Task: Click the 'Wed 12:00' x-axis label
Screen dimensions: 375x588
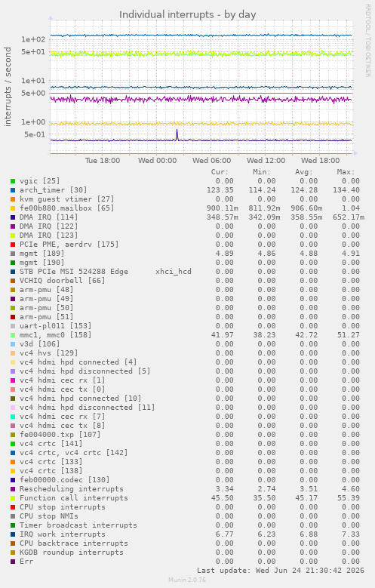Action: coord(266,161)
